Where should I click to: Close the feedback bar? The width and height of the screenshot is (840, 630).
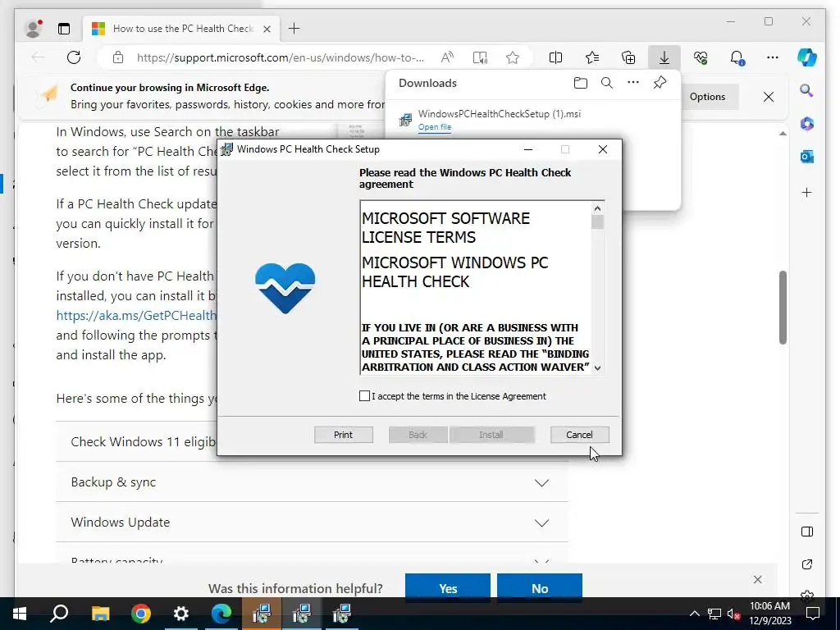pyautogui.click(x=757, y=580)
